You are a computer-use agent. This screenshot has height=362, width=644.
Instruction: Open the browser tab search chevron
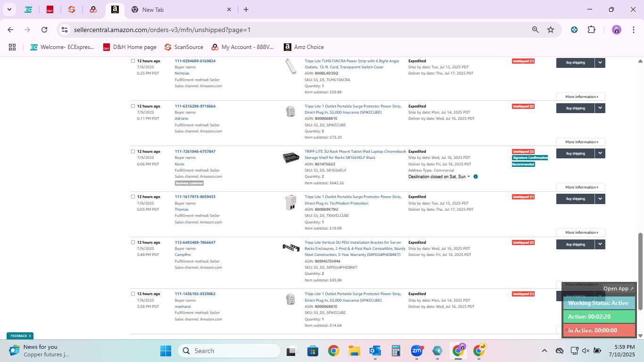pos(9,9)
